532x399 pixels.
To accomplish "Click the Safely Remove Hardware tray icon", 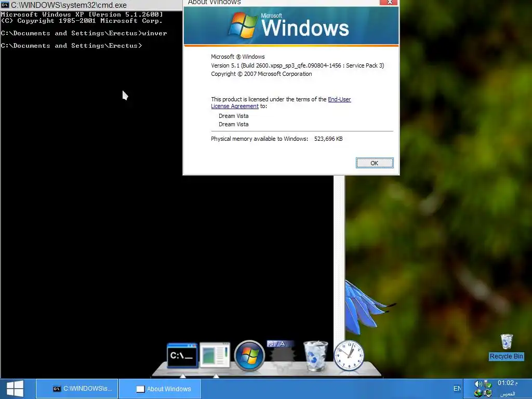I will click(x=487, y=384).
